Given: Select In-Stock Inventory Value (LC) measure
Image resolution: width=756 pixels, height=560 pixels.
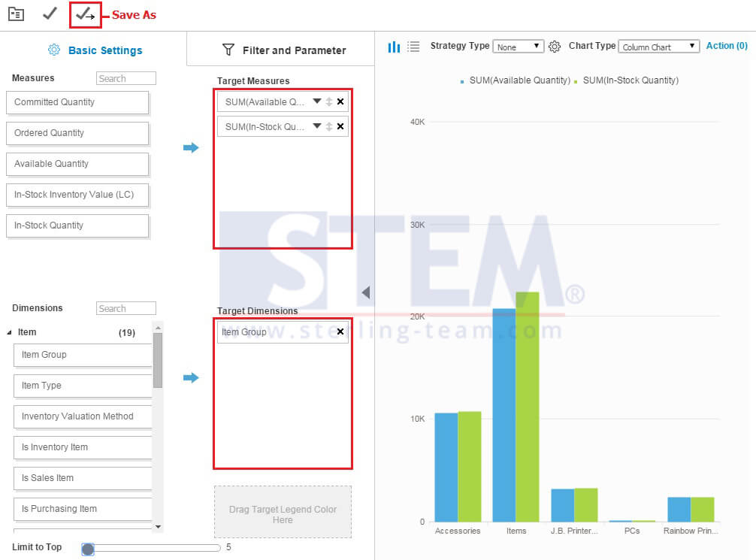Looking at the screenshot, I should [x=77, y=195].
